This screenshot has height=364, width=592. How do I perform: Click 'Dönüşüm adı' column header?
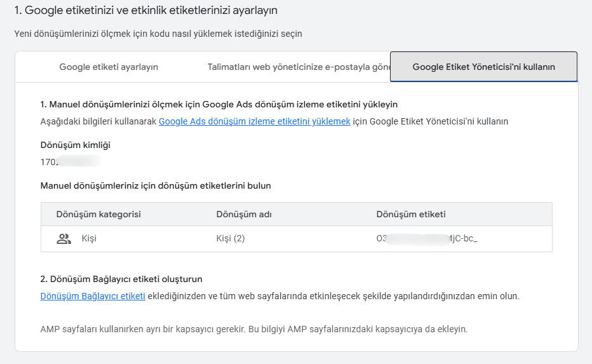click(244, 214)
